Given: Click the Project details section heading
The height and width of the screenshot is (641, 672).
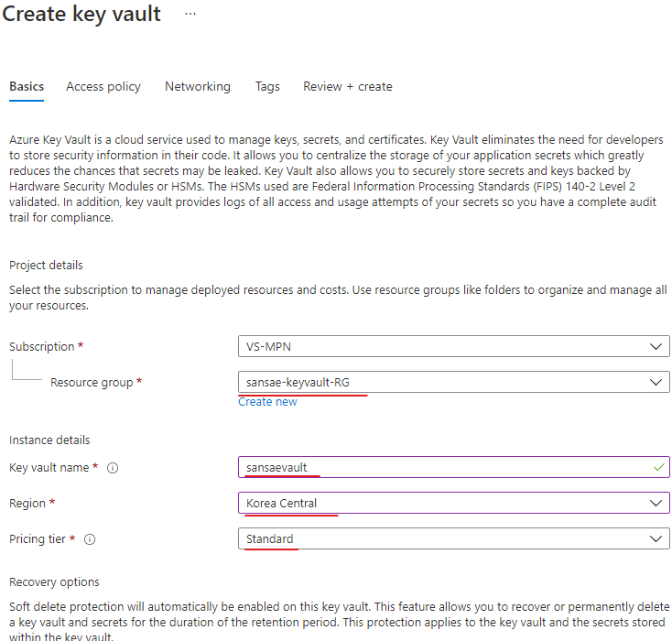Looking at the screenshot, I should coord(46,266).
